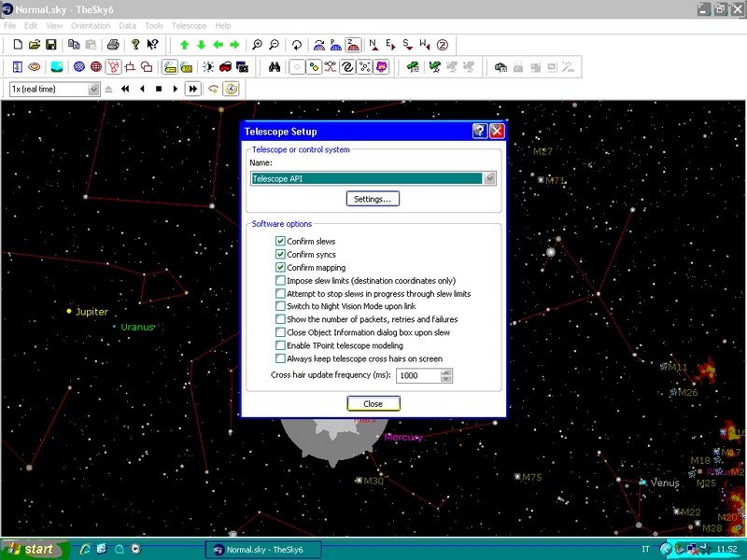Close the Telescope Setup dialog via Close button
The width and height of the screenshot is (747, 560).
tap(373, 404)
